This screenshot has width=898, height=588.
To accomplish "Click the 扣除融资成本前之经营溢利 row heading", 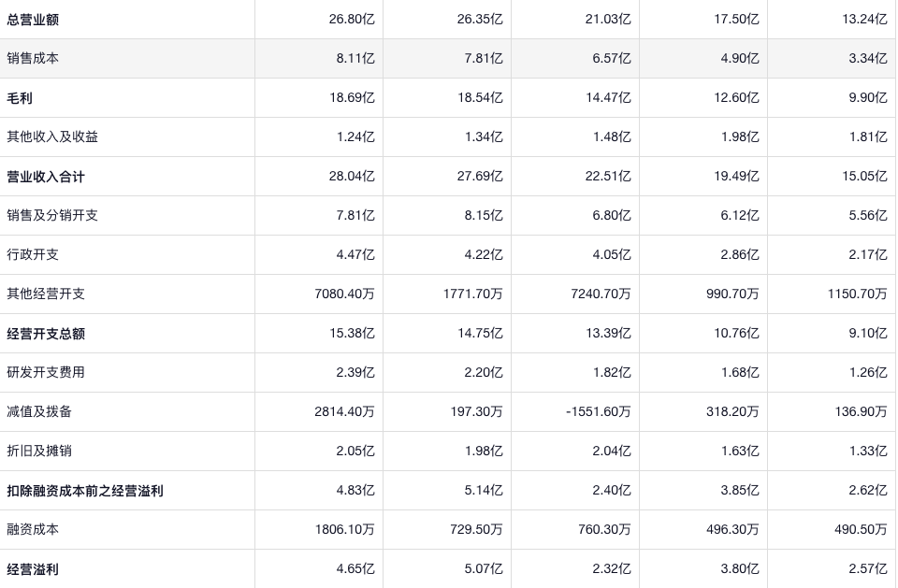I will (85, 491).
